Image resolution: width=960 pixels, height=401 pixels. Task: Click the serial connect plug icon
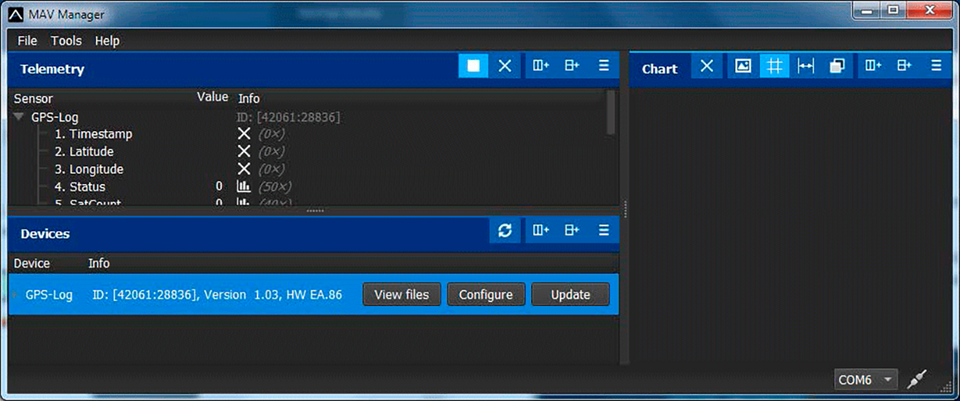(917, 380)
